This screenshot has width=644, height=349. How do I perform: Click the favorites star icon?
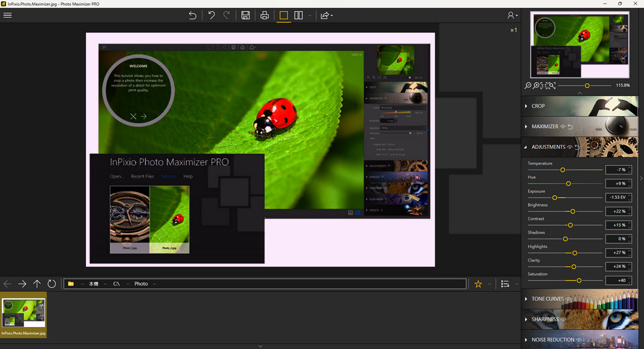(478, 284)
